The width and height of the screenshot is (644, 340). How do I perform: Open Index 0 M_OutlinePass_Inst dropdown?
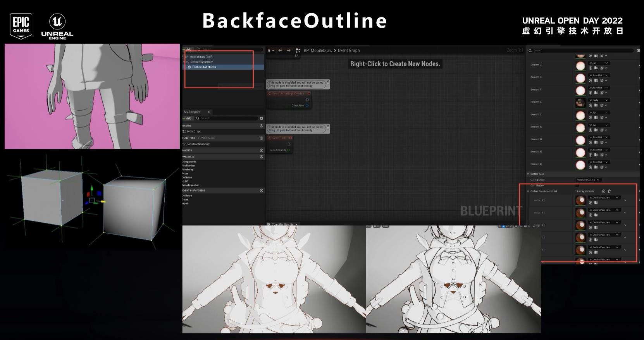(604, 197)
